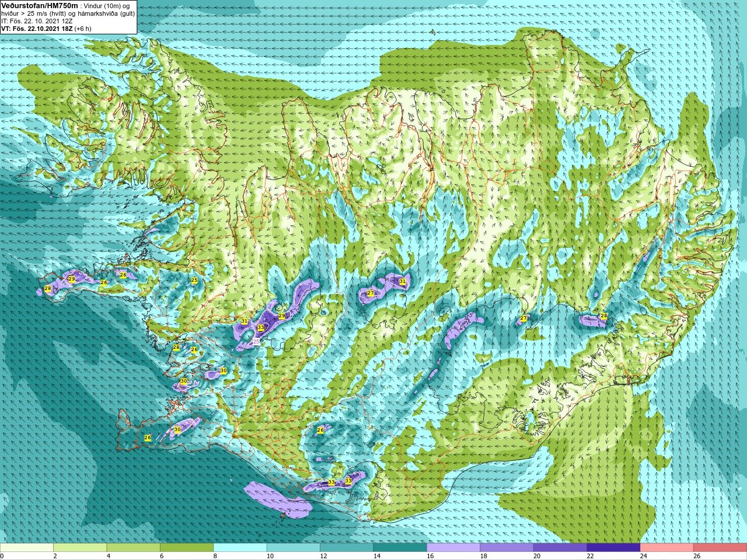Select the legend tick label '16'
Image resolution: width=747 pixels, height=560 pixels.
point(430,556)
